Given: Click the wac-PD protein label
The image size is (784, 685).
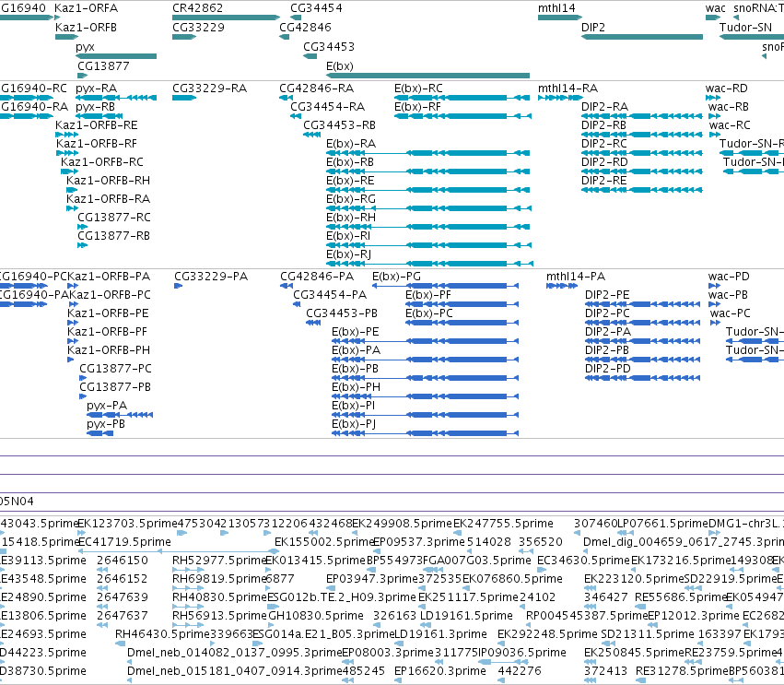Looking at the screenshot, I should pyautogui.click(x=729, y=277).
